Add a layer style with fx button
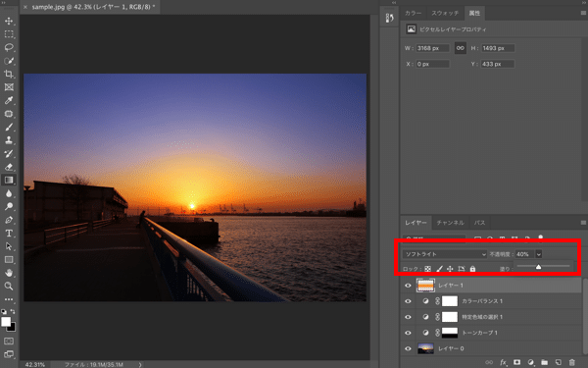This screenshot has width=588, height=368. [503, 362]
